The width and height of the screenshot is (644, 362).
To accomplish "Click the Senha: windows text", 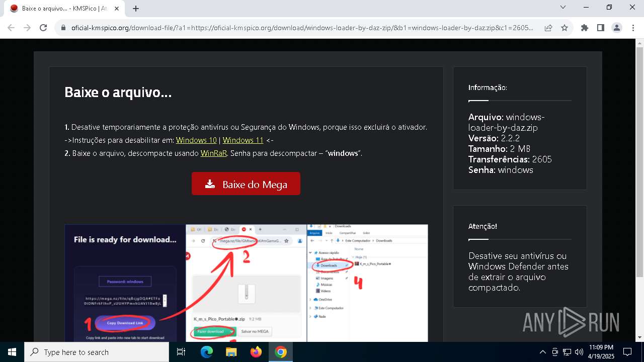I will [501, 170].
